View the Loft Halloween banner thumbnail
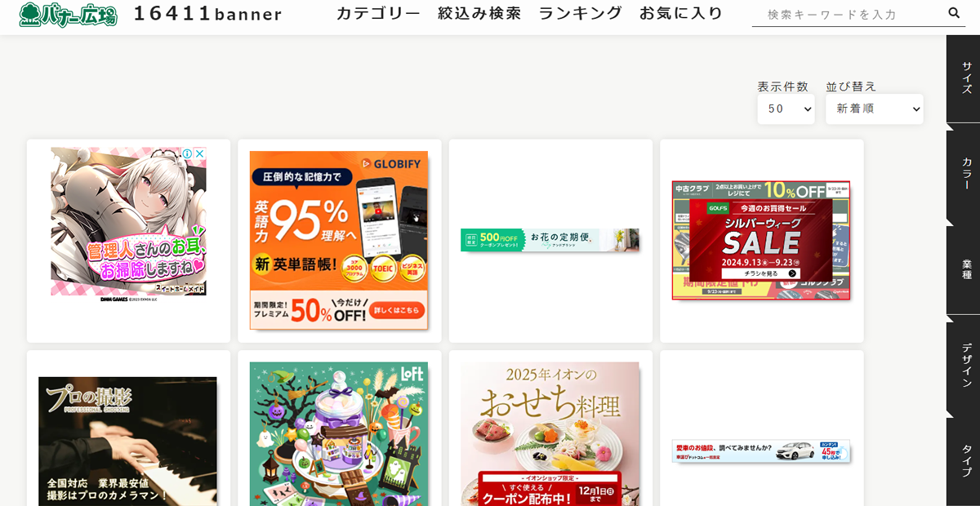Viewport: 980px width, 506px height. [x=339, y=434]
